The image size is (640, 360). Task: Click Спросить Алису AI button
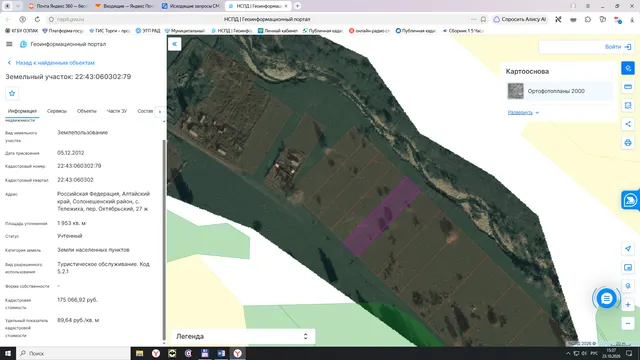coord(520,19)
